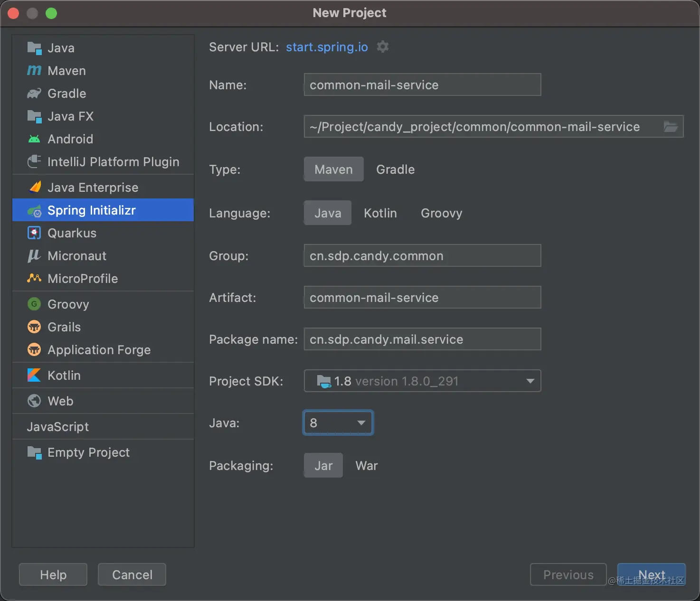Select Quarkus label in sidebar
700x601 pixels.
click(72, 233)
